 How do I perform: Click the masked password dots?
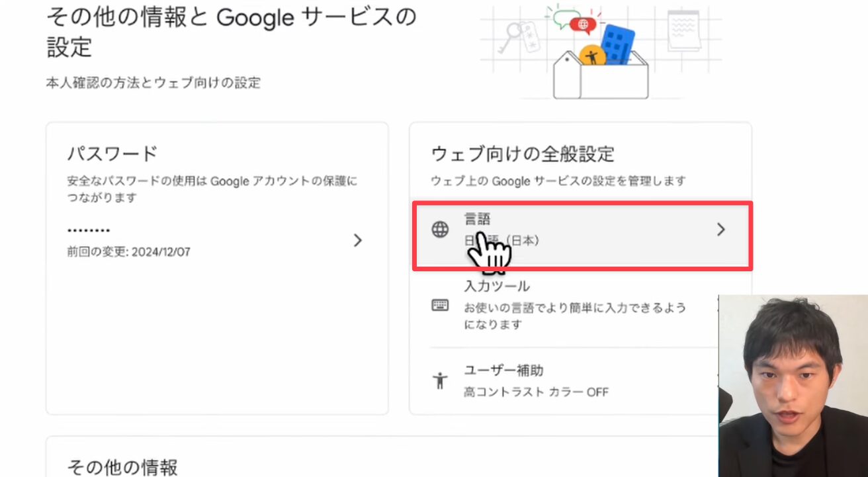pyautogui.click(x=89, y=230)
